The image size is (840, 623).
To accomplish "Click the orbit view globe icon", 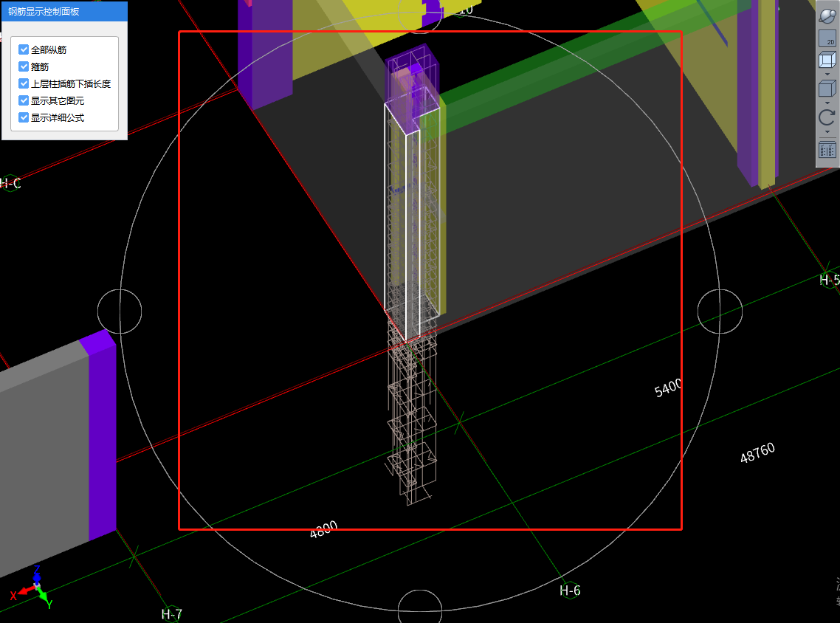I will pos(827,16).
